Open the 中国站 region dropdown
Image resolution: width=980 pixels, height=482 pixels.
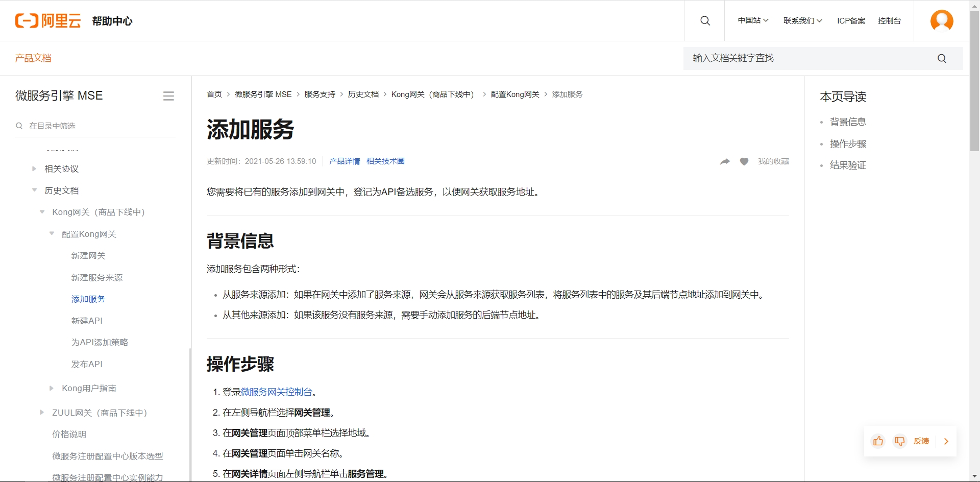[753, 20]
